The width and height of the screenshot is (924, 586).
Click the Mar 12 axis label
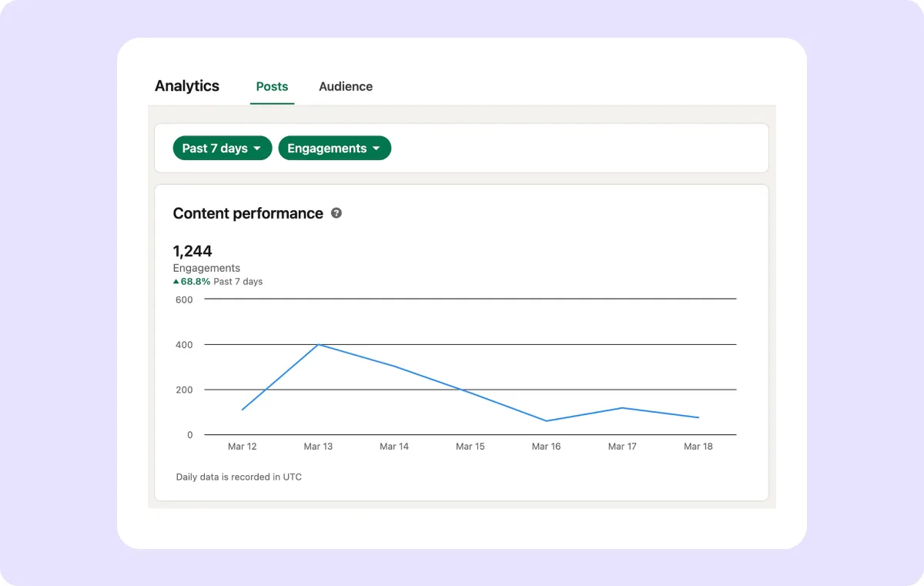pyautogui.click(x=243, y=447)
